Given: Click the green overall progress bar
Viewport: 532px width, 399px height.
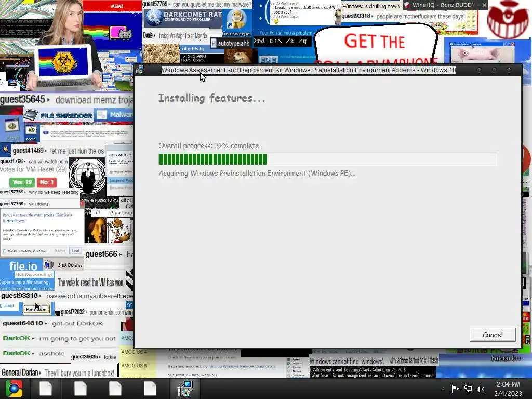Looking at the screenshot, I should tap(328, 159).
